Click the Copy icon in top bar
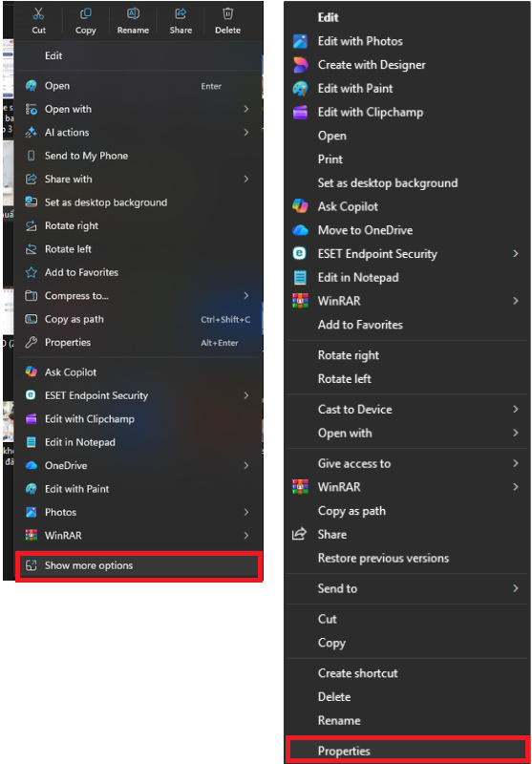Viewport: 532px width, 764px height. coord(85,13)
